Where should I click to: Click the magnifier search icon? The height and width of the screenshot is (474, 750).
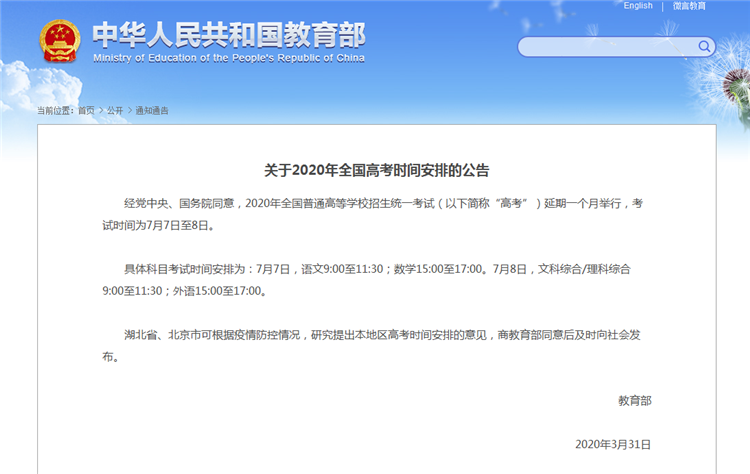[704, 46]
